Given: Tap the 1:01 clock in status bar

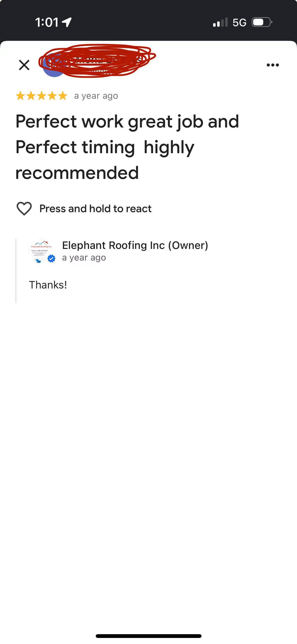Looking at the screenshot, I should click(47, 22).
